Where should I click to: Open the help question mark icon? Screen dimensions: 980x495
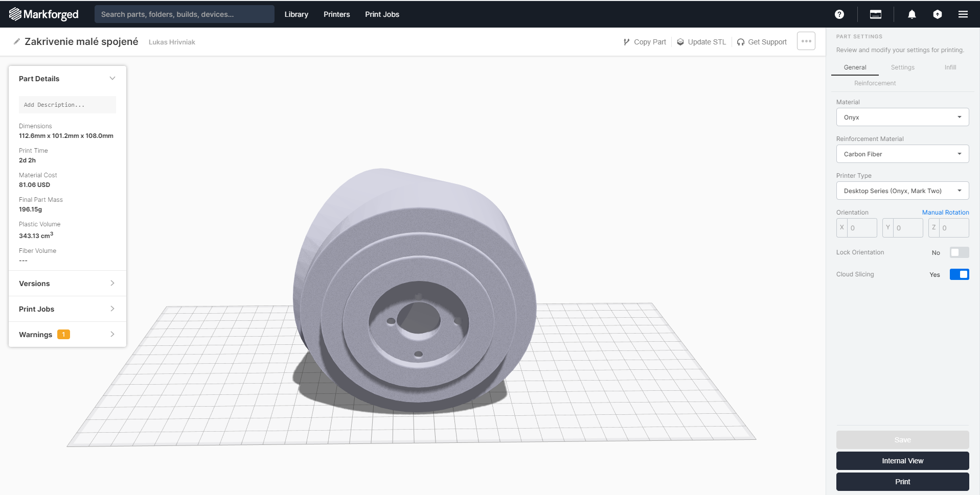[839, 14]
